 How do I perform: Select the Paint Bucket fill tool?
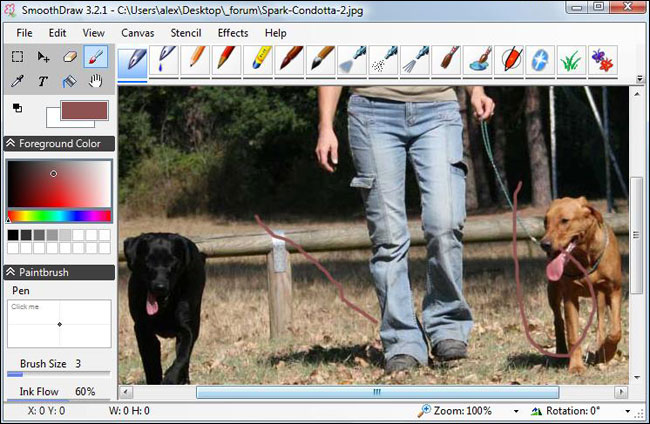coord(70,81)
